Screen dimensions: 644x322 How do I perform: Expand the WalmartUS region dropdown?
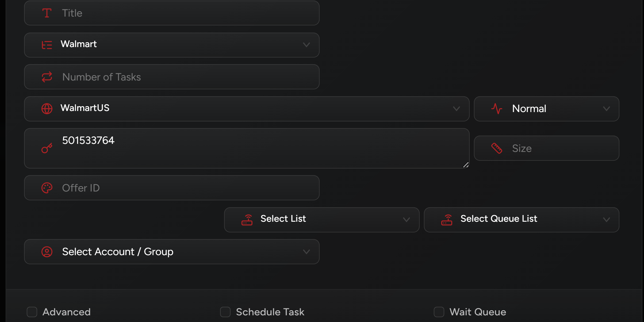pos(456,109)
